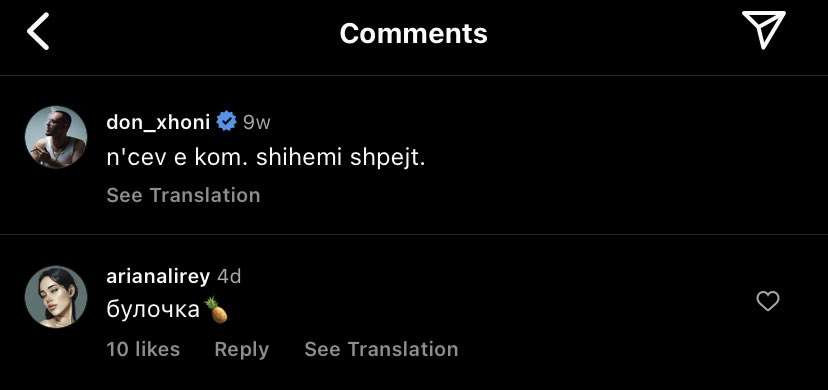Open arianalirey's profile picture

[55, 297]
